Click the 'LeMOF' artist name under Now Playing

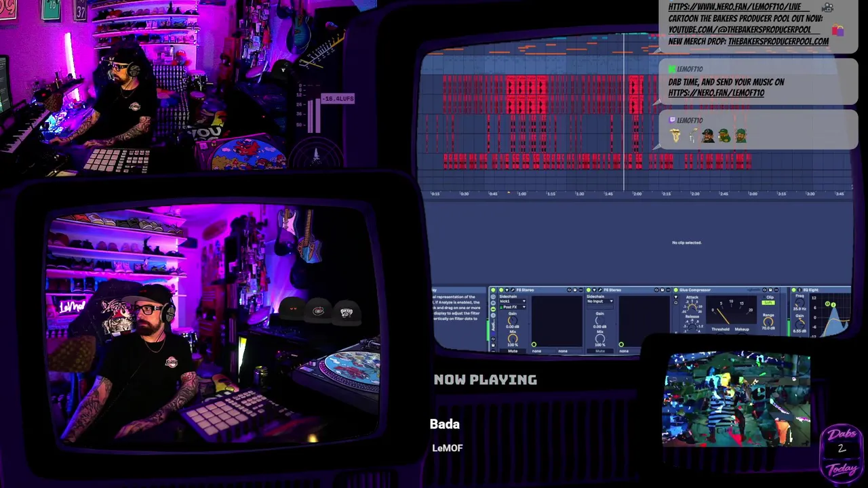click(448, 448)
